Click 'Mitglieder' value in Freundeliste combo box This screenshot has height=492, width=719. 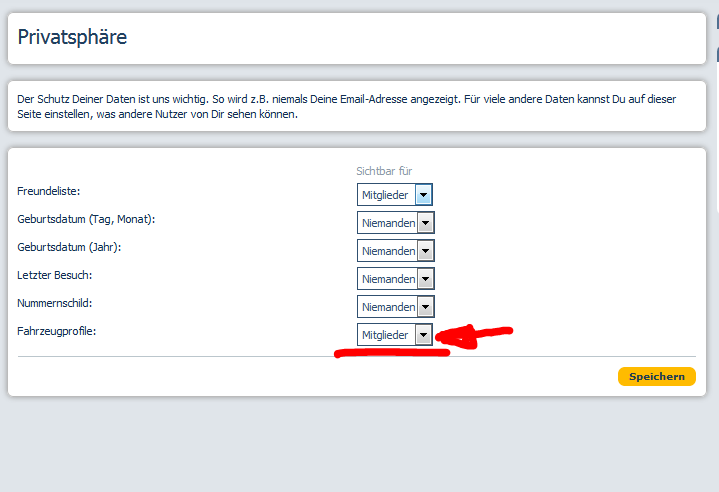(x=385, y=195)
